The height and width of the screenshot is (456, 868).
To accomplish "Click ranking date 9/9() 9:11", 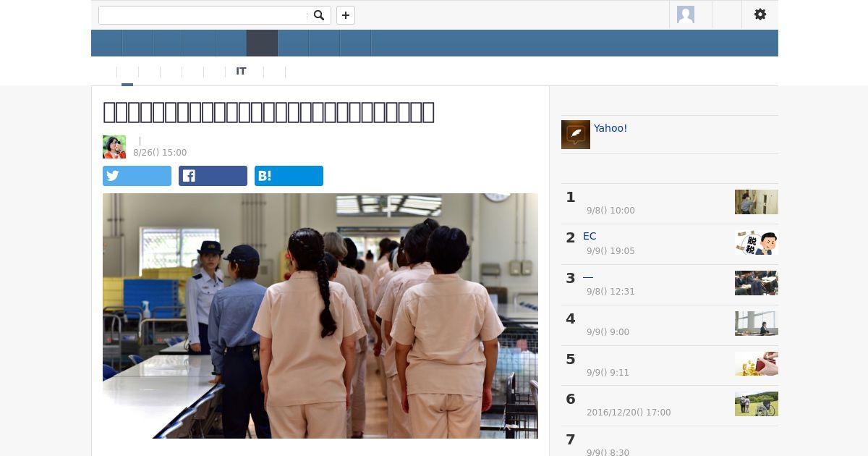I will [608, 373].
